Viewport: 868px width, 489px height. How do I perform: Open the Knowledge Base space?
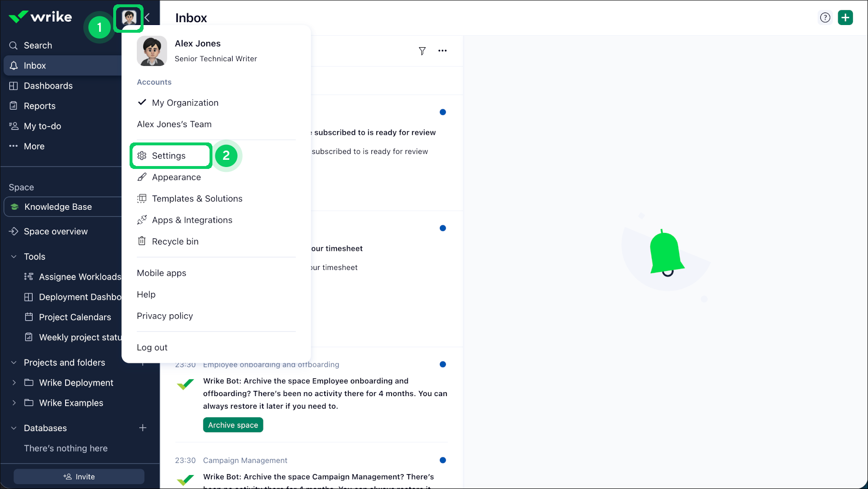[x=58, y=207]
